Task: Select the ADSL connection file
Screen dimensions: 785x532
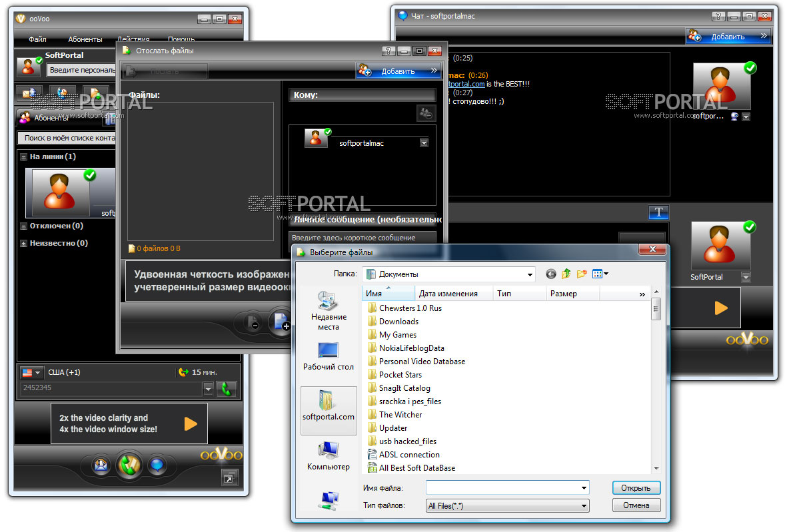Action: point(404,455)
